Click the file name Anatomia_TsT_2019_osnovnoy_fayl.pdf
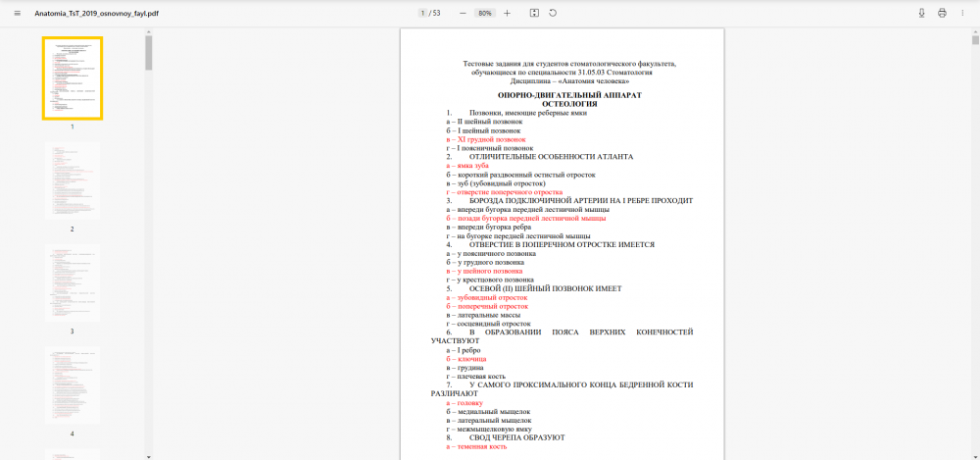The height and width of the screenshot is (460, 980). coord(96,13)
